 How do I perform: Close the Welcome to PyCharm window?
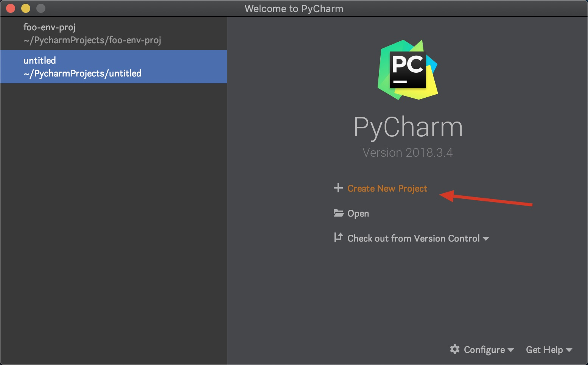tap(11, 8)
